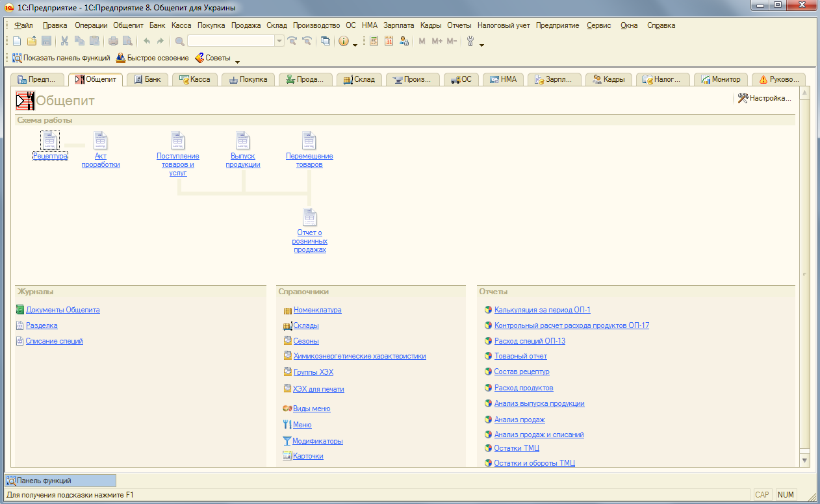Open the Calculator toolbar icon

[x=374, y=41]
